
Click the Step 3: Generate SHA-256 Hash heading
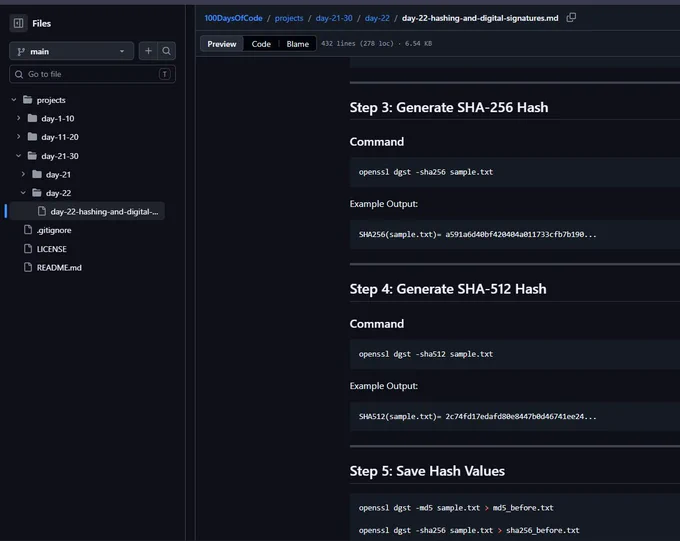(449, 107)
